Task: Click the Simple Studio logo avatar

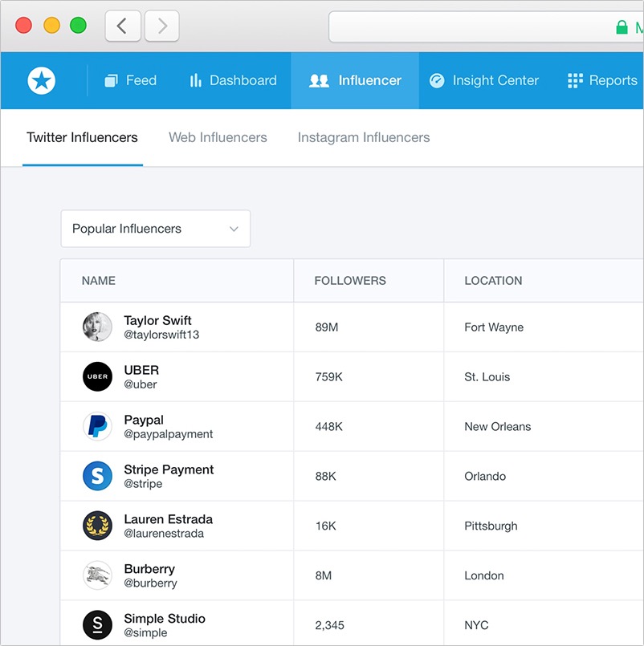Action: 97,625
